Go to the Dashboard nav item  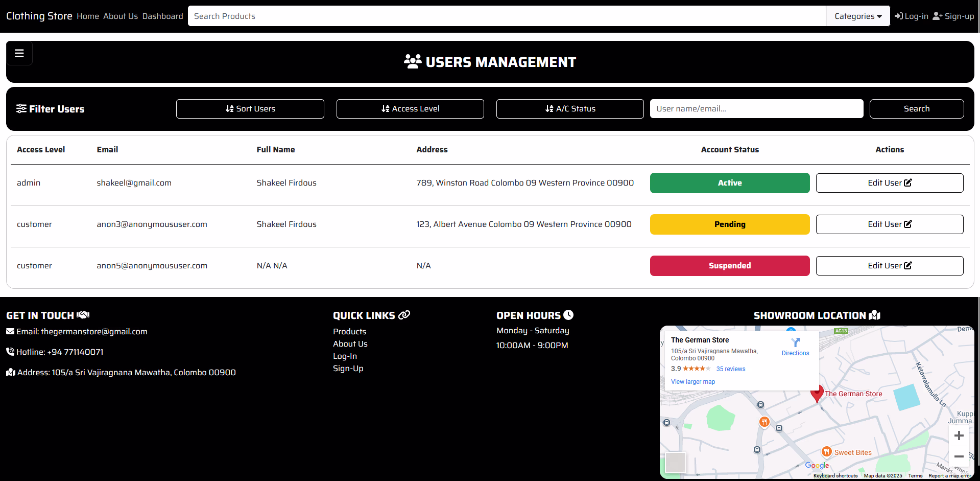[162, 16]
